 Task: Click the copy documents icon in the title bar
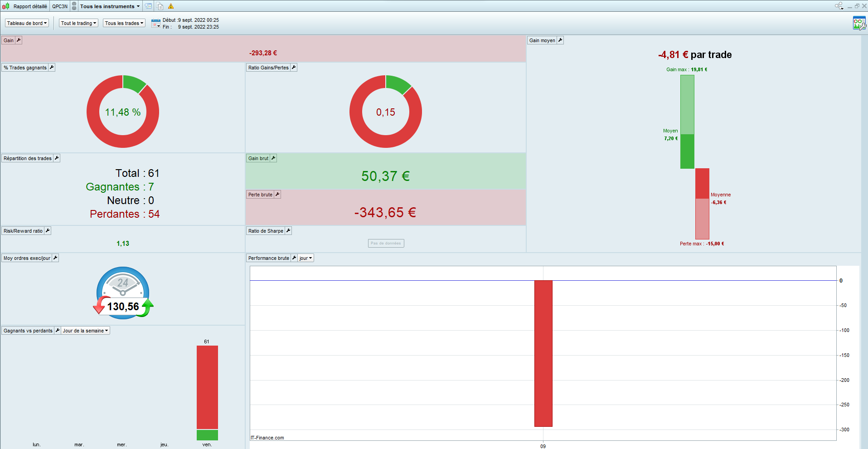[x=160, y=6]
